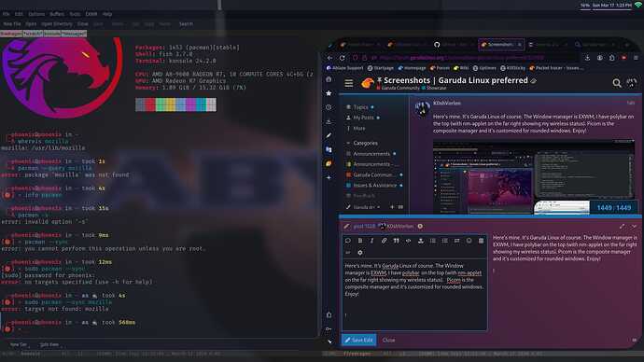
Task: Click the italic formatting icon in editor toolbar
Action: click(x=371, y=241)
